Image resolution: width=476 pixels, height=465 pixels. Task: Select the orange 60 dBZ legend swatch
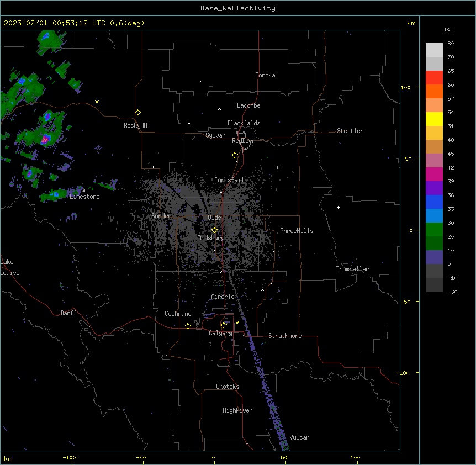click(x=434, y=91)
